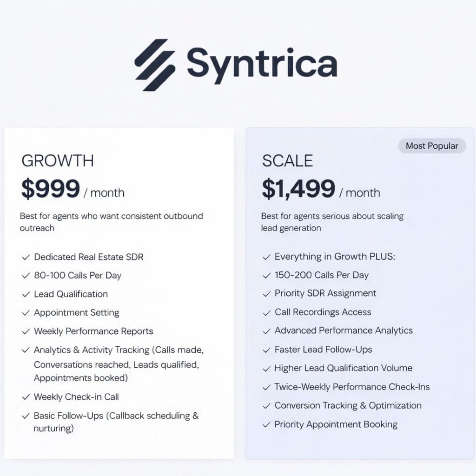The image size is (476, 476).
Task: Click checkmark next to 80-100 Calls Per Day
Action: coord(26,276)
